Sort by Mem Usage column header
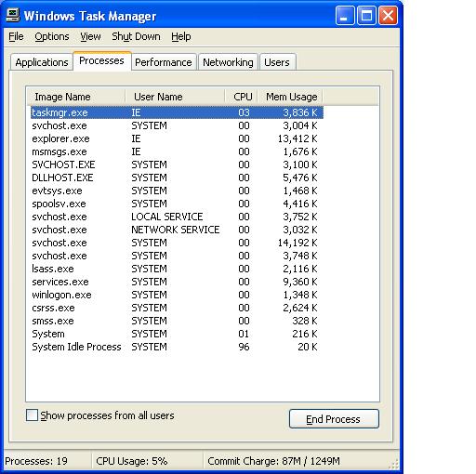The image size is (476, 474). [x=290, y=97]
